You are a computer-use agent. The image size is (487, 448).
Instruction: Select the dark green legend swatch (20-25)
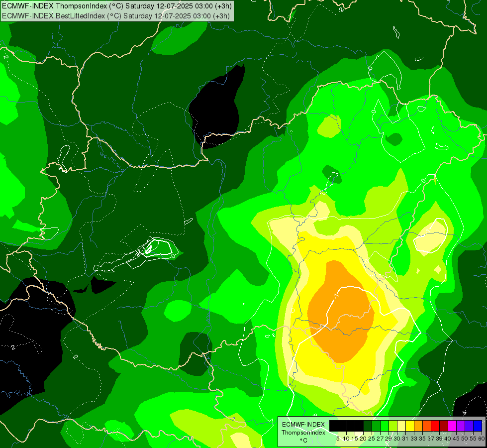coord(368,426)
